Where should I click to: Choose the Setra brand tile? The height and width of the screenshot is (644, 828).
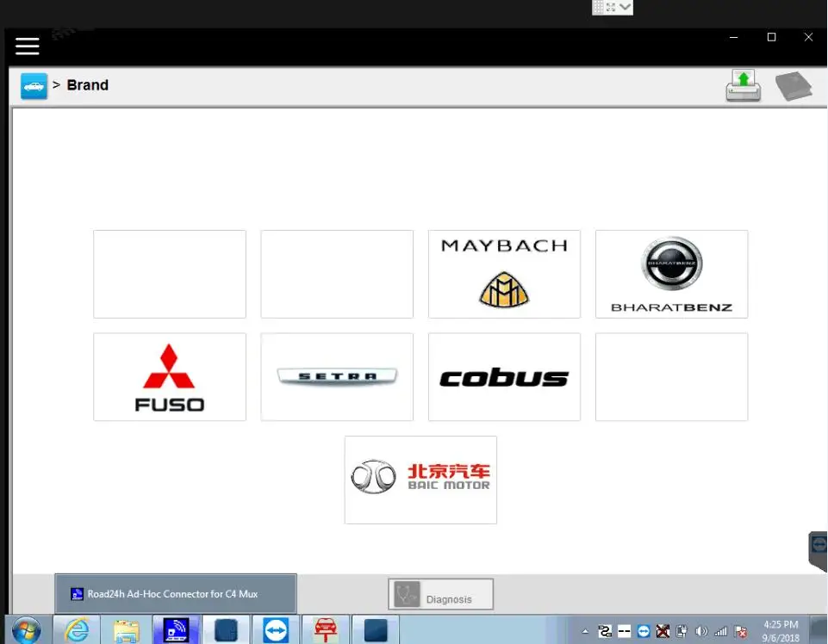pos(337,377)
